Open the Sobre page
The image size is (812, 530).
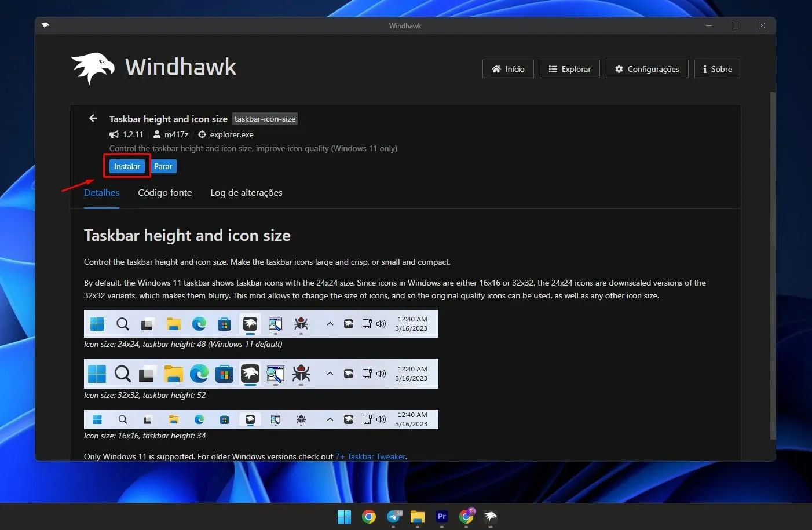[x=718, y=69]
